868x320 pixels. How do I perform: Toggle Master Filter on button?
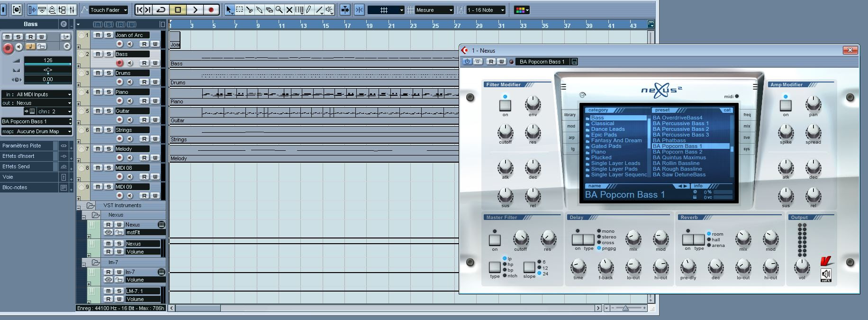click(495, 240)
